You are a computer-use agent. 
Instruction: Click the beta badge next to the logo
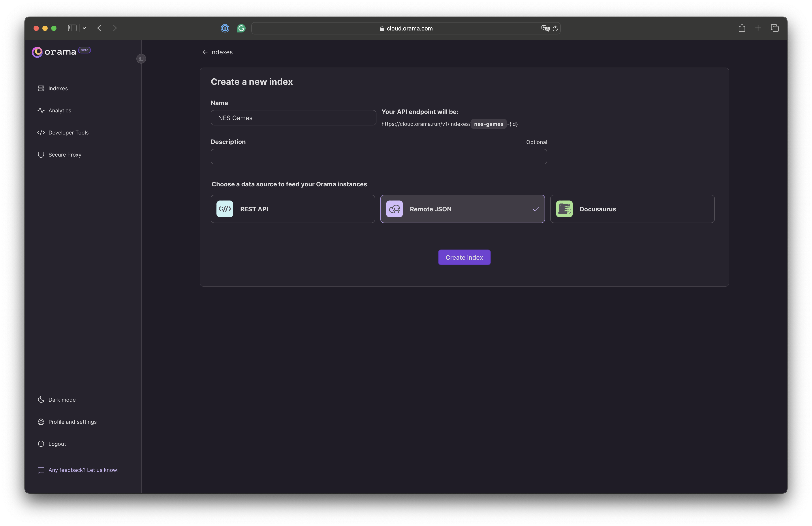85,50
